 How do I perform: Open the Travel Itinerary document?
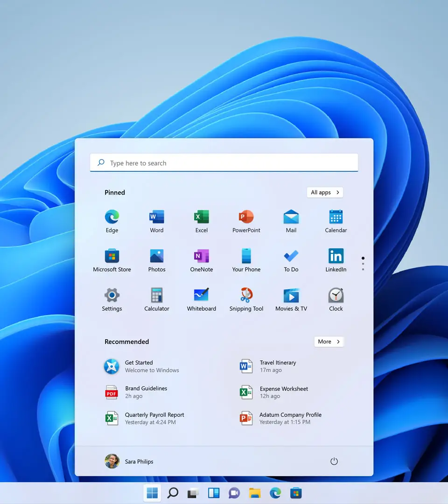point(268,366)
